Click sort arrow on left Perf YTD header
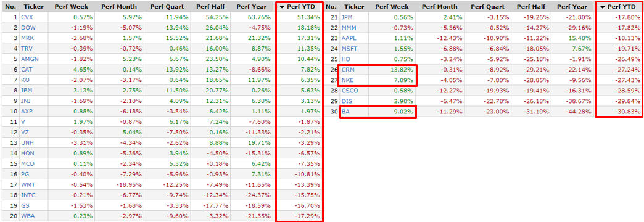 282,7
